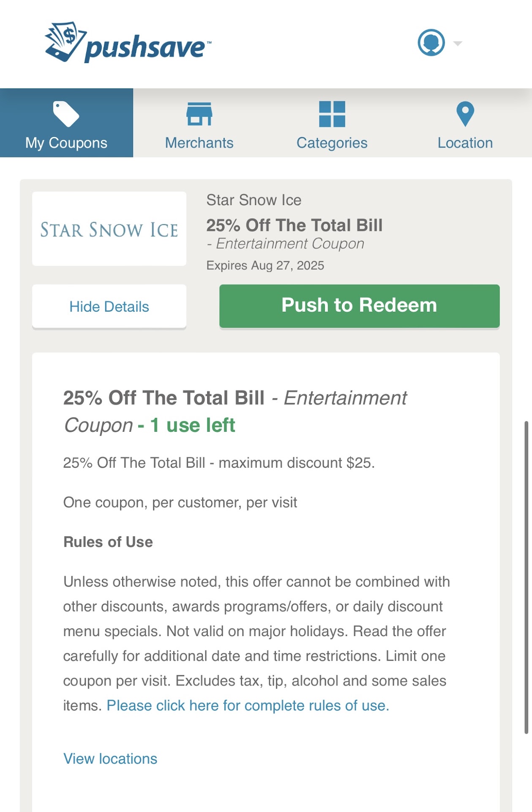The image size is (532, 812).
Task: Open the Categories tab label
Action: 332,143
